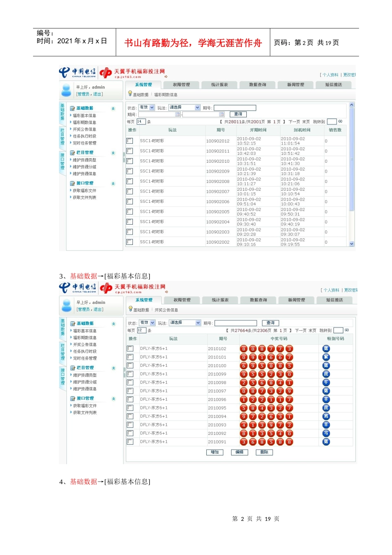Tick the checkbox for period 100902010
Viewport: 392px width, 555px height.
130,161
